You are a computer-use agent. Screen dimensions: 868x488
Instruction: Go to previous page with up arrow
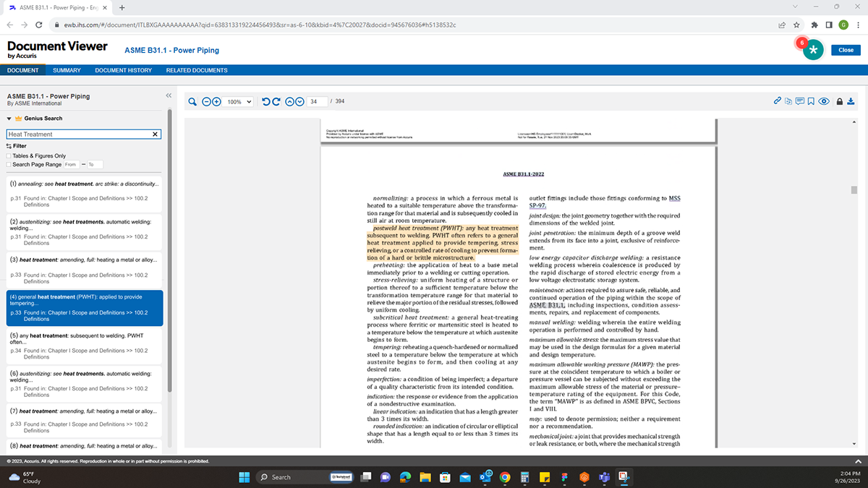[x=289, y=102]
